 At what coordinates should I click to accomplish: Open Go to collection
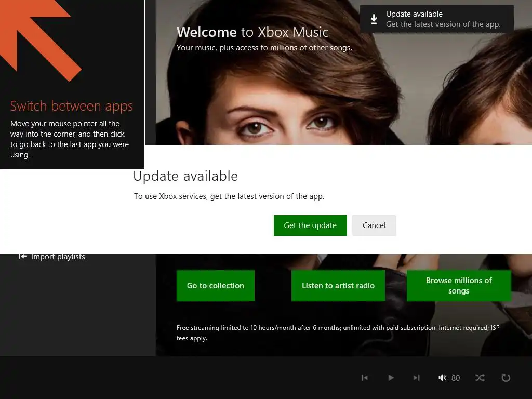[216, 286]
